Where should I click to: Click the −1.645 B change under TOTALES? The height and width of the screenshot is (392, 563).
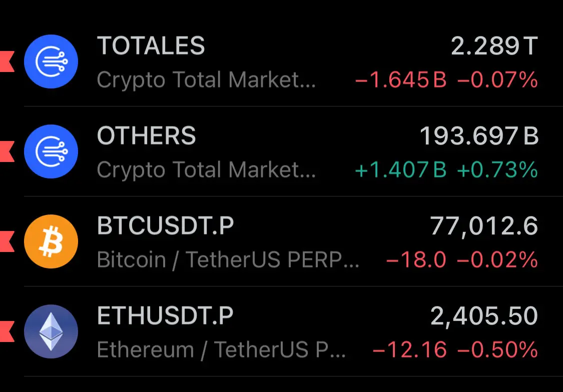pyautogui.click(x=401, y=79)
